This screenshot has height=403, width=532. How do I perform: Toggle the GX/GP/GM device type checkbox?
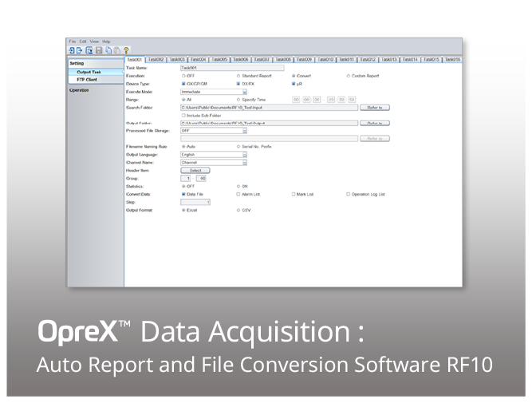(x=183, y=84)
